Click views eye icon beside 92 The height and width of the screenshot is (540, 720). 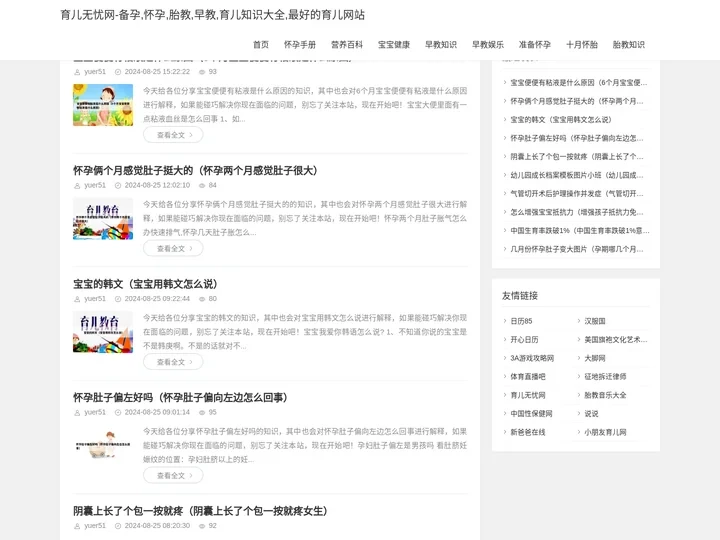click(x=202, y=526)
